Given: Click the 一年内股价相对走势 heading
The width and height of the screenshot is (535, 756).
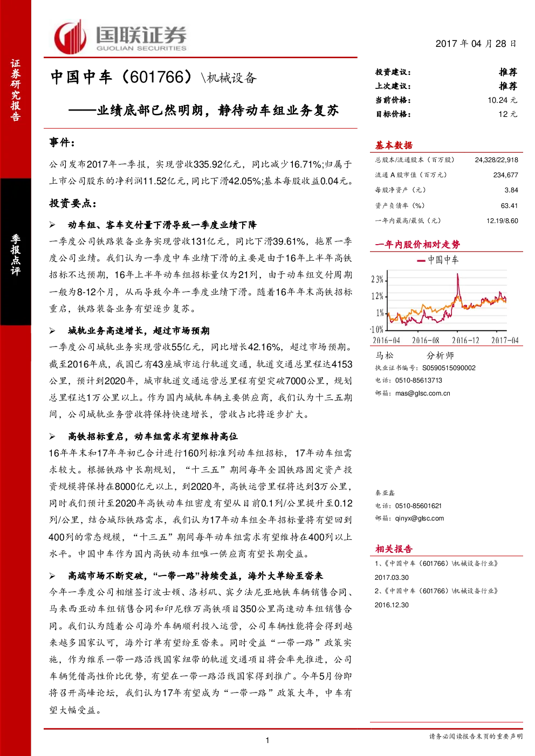Looking at the screenshot, I should [417, 245].
